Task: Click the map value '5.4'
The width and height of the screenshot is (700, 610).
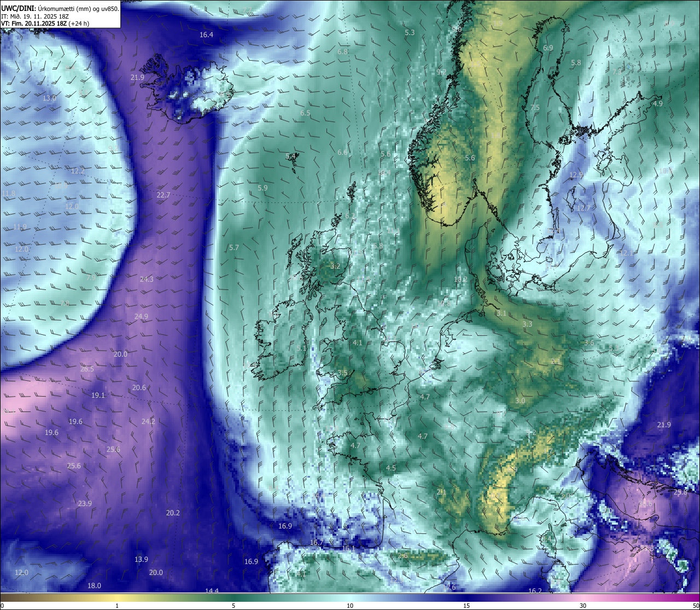Action: (x=291, y=156)
